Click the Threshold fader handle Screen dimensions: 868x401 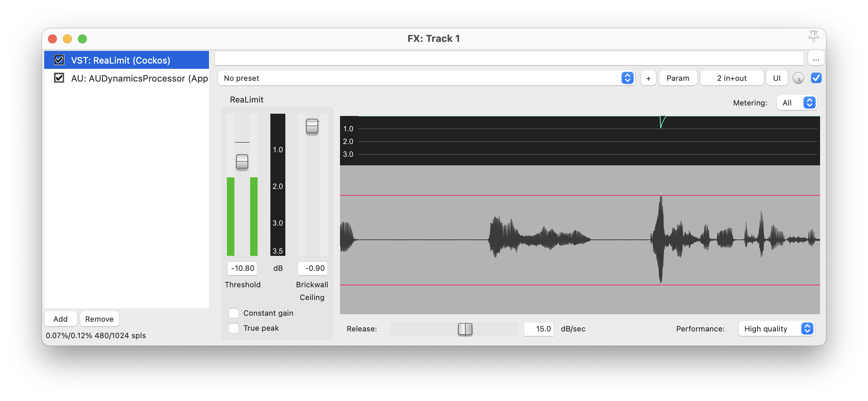tap(242, 162)
